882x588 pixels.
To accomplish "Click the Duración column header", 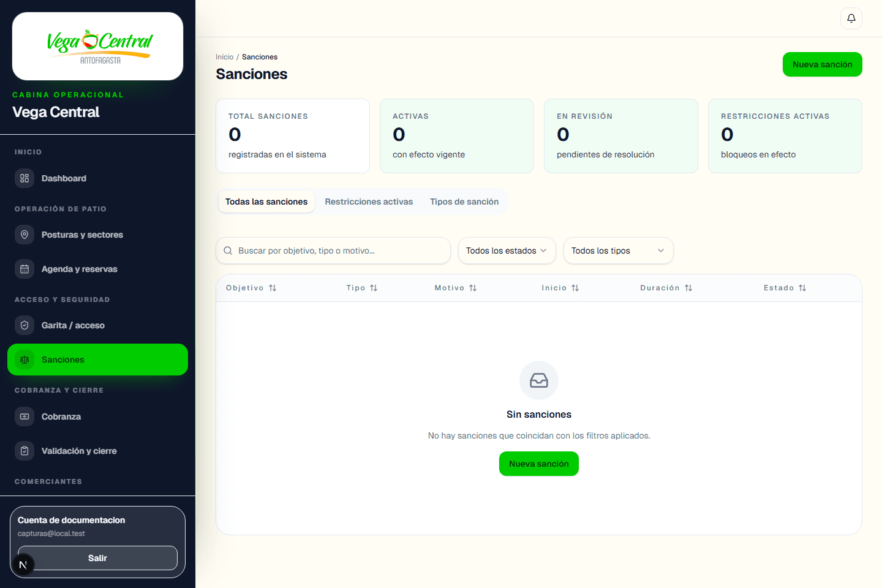I will (666, 288).
